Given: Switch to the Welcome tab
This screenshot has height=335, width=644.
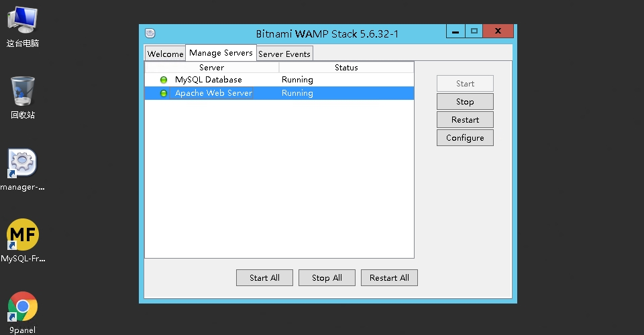Looking at the screenshot, I should (x=165, y=54).
